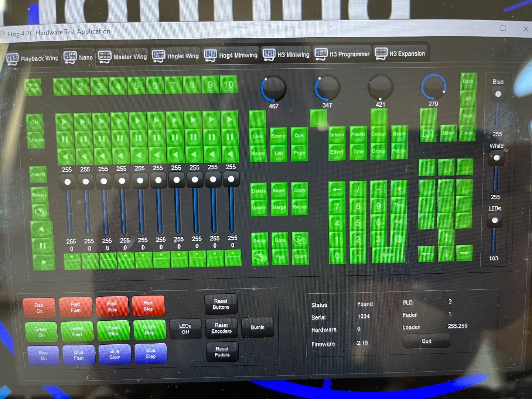This screenshot has width=532, height=399.
Task: Click the Blue Step LED test button
Action: pyautogui.click(x=151, y=353)
